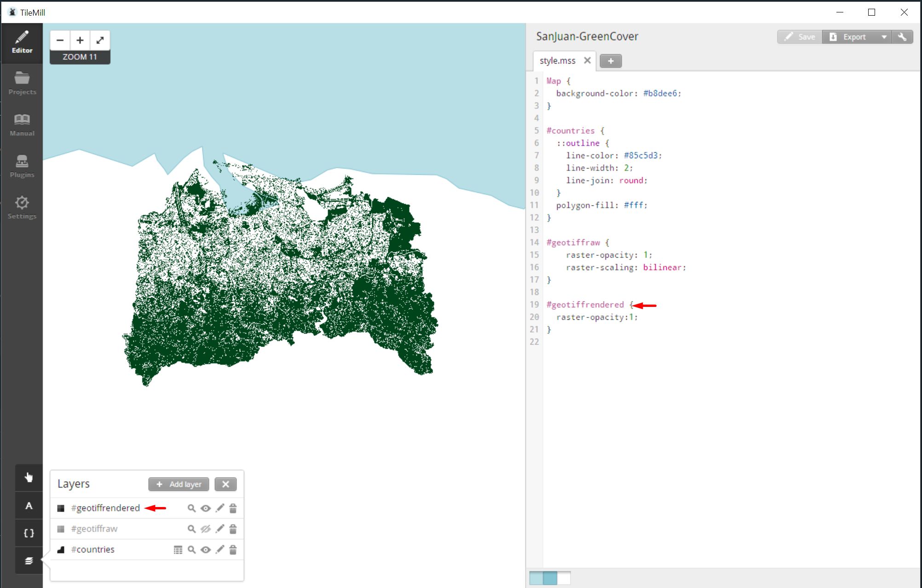Edit #geotiffraw layer with pencil icon
Viewport: 922px width, 588px height.
tap(220, 529)
